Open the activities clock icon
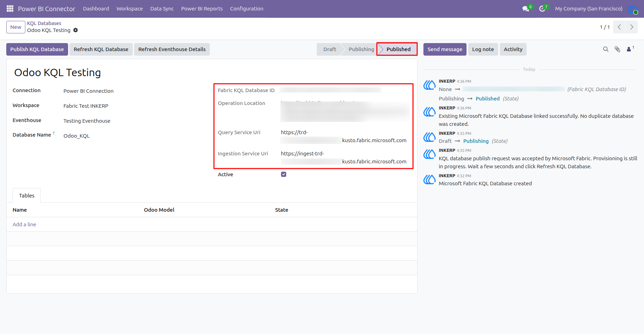The image size is (644, 334). (542, 9)
